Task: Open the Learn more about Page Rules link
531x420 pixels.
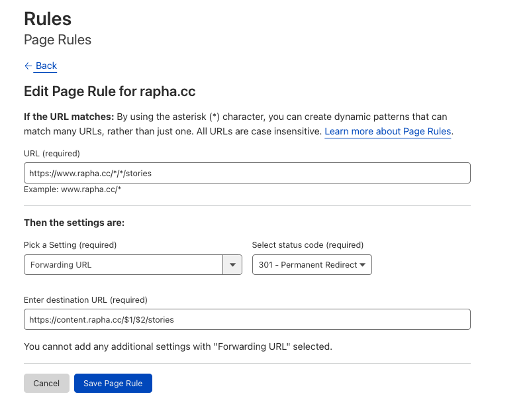Action: click(x=388, y=131)
